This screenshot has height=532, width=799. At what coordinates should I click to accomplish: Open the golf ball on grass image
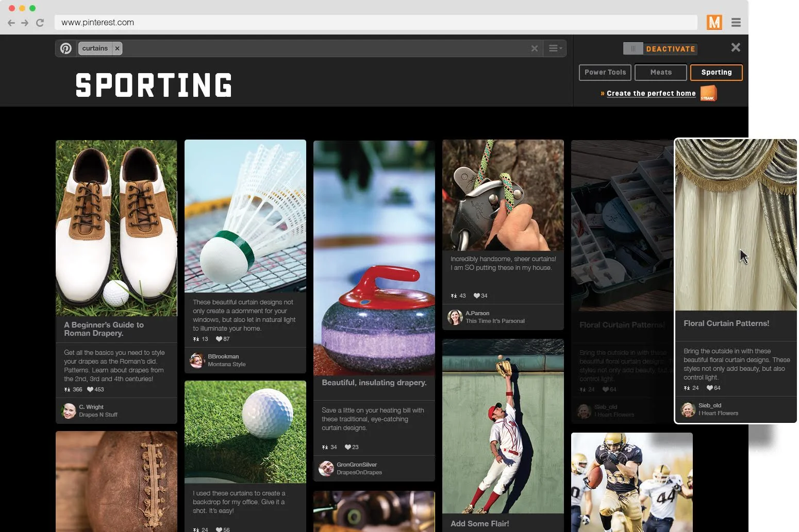click(x=245, y=432)
